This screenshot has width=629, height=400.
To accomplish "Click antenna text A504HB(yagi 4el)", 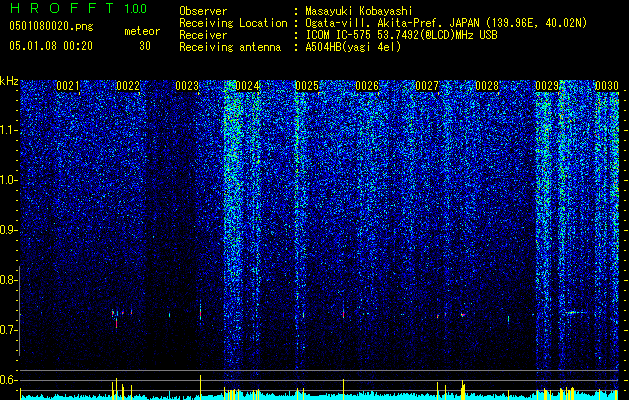I will (353, 47).
